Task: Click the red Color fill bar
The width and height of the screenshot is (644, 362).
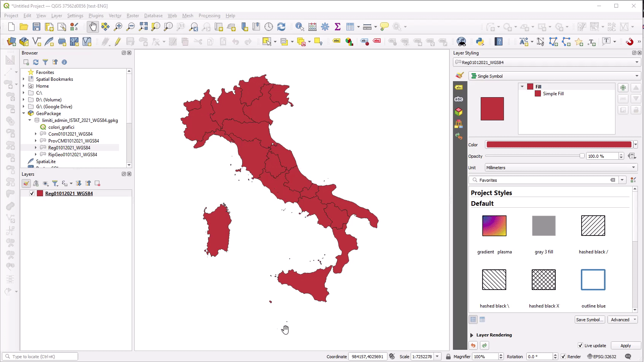Action: (558, 145)
